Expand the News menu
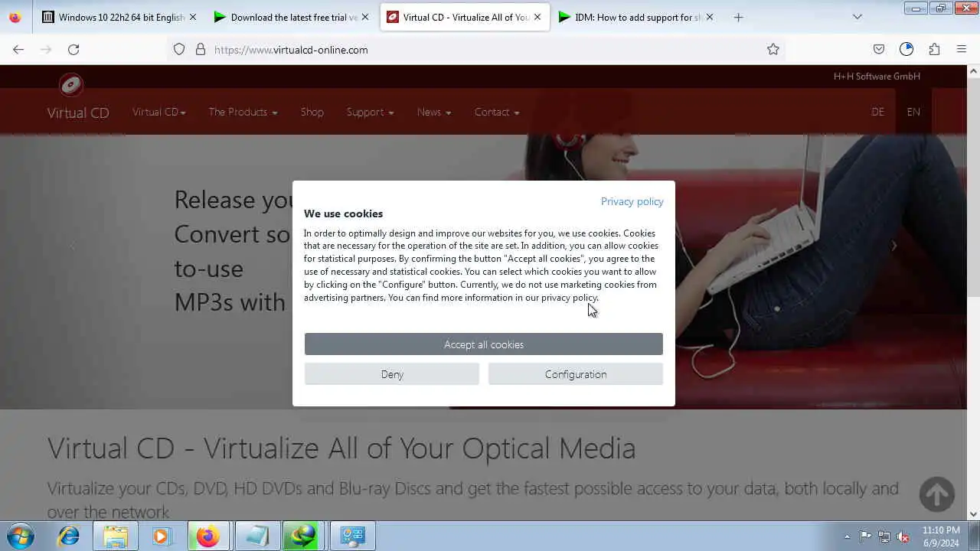Image resolution: width=980 pixels, height=551 pixels. tap(434, 112)
